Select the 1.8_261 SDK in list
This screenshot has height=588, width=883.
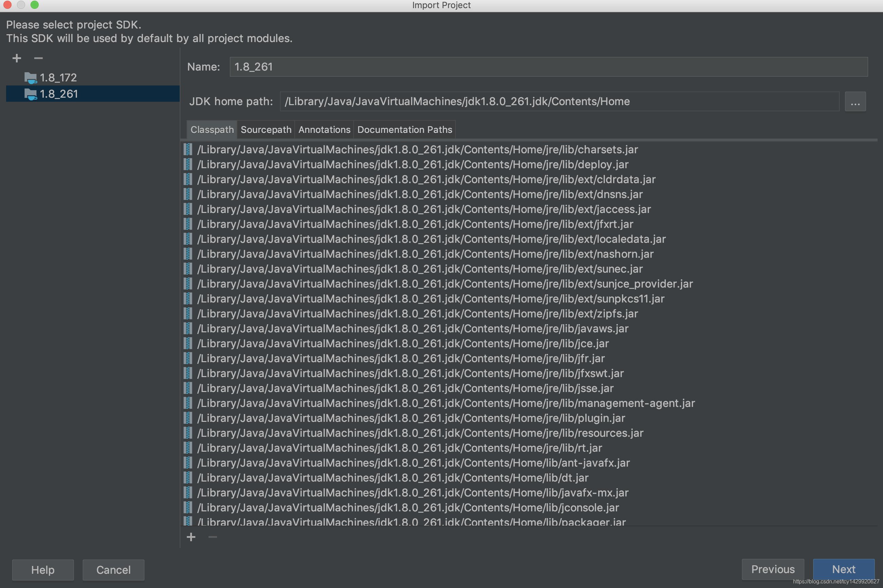point(59,94)
